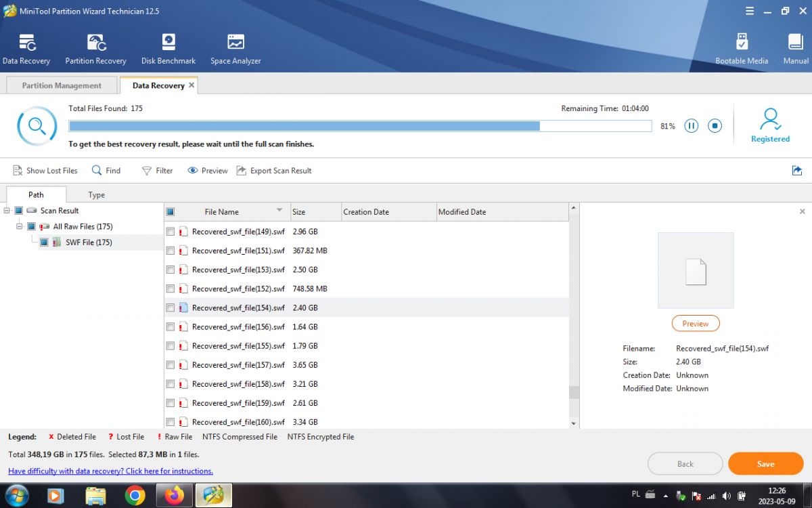
Task: Open the media player taskbar icon
Action: pyautogui.click(x=55, y=496)
